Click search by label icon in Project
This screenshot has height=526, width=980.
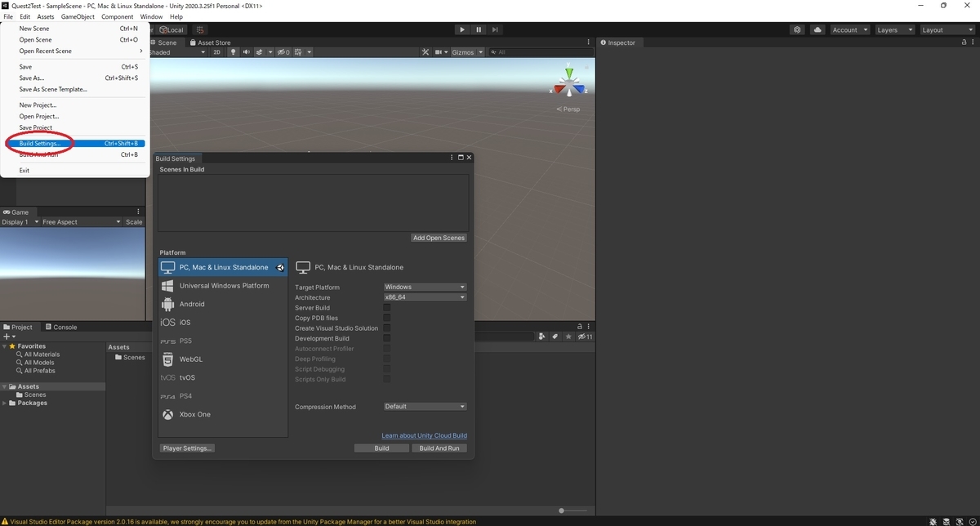pos(555,337)
